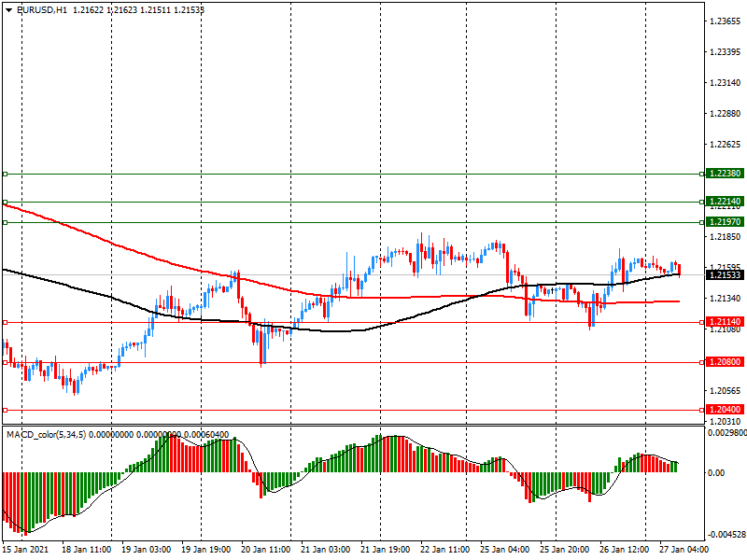This screenshot has height=560, width=747.
Task: Click the 21 Jan 19:00 time label
Action: (386, 550)
